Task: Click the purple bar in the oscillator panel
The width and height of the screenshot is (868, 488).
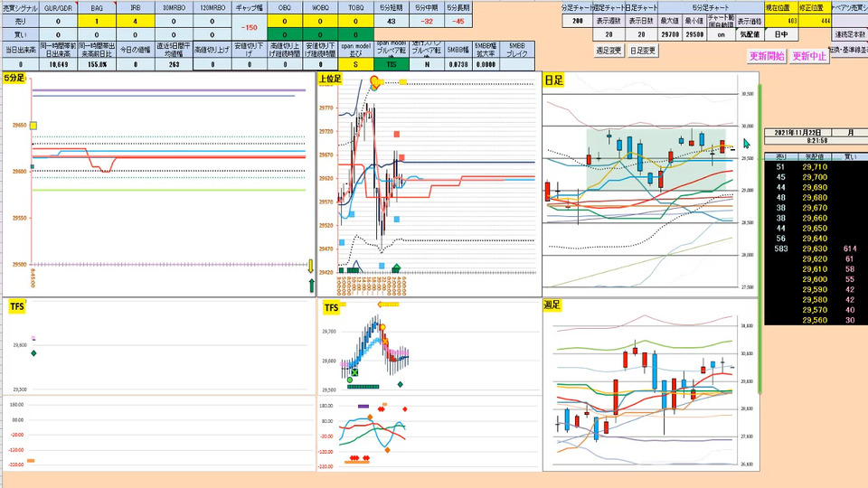Action: pyautogui.click(x=363, y=406)
